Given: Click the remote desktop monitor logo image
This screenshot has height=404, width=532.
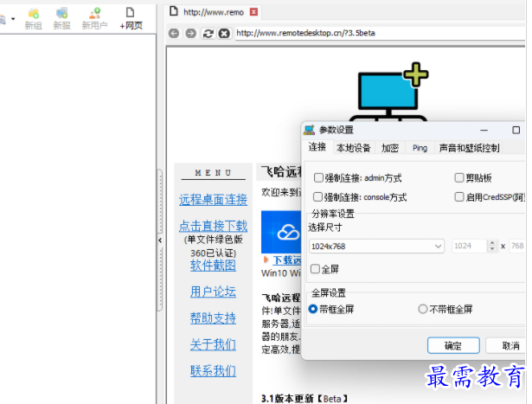Looking at the screenshot, I should (x=388, y=92).
